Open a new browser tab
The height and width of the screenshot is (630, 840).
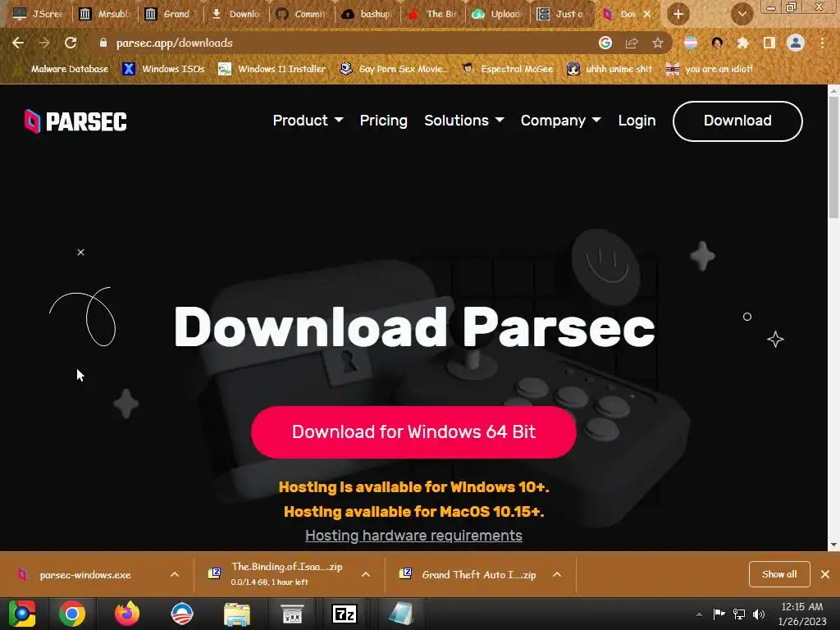point(678,14)
